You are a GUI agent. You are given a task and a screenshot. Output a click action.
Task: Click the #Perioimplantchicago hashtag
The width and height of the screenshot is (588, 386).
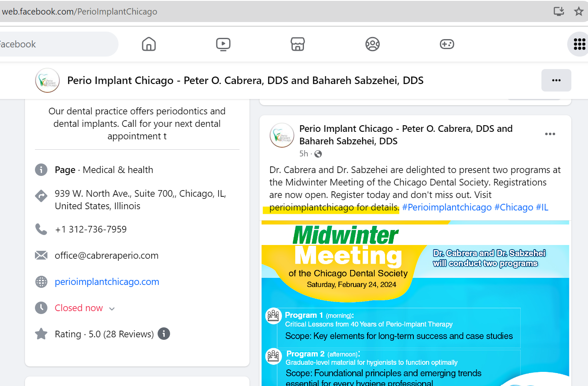pyautogui.click(x=447, y=207)
